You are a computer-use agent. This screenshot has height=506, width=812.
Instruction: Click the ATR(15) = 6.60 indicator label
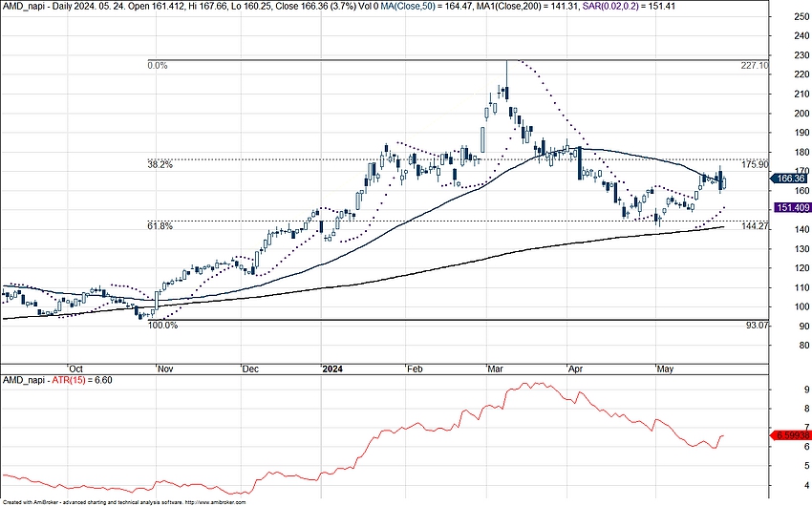[x=82, y=380]
